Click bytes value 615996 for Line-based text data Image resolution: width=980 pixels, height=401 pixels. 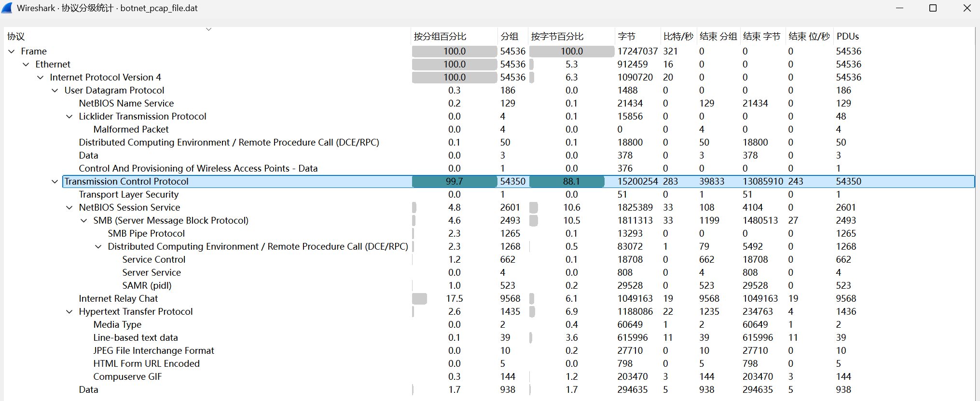pyautogui.click(x=633, y=337)
